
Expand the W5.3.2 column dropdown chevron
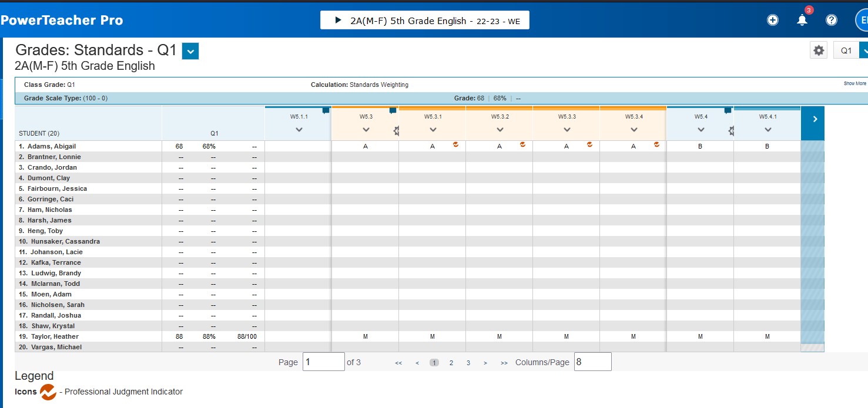coord(500,130)
